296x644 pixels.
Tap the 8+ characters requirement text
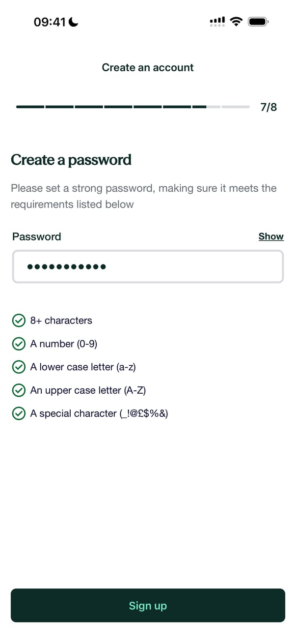61,321
